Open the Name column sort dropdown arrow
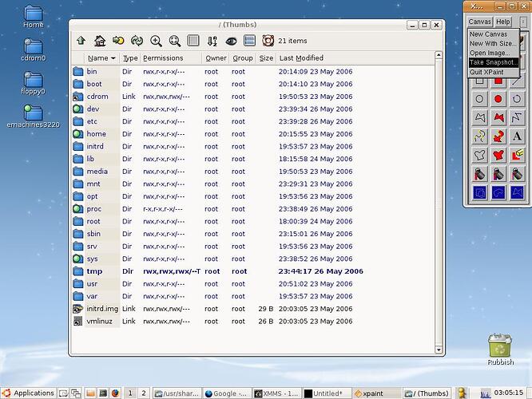Viewport: 532px width, 399px height. [x=113, y=58]
